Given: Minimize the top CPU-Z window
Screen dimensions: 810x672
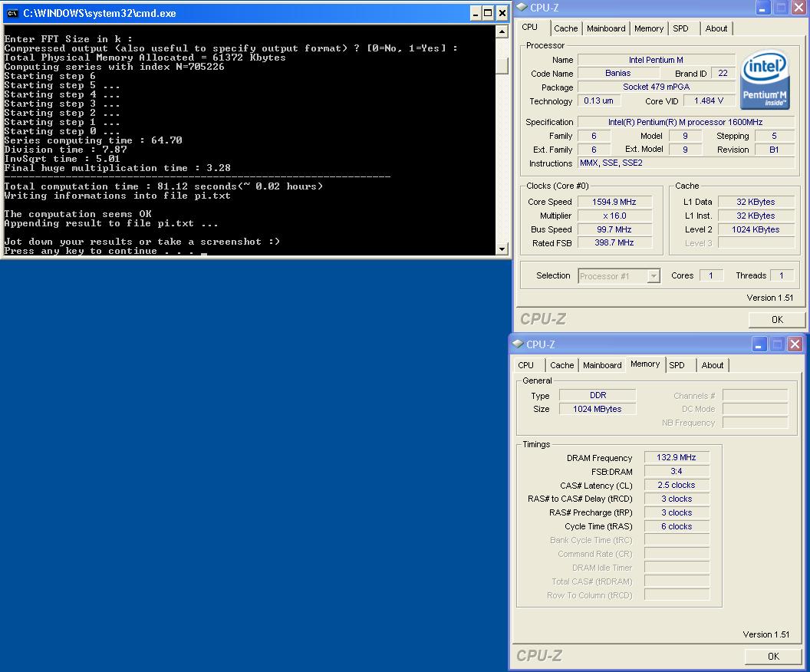Looking at the screenshot, I should [x=762, y=8].
